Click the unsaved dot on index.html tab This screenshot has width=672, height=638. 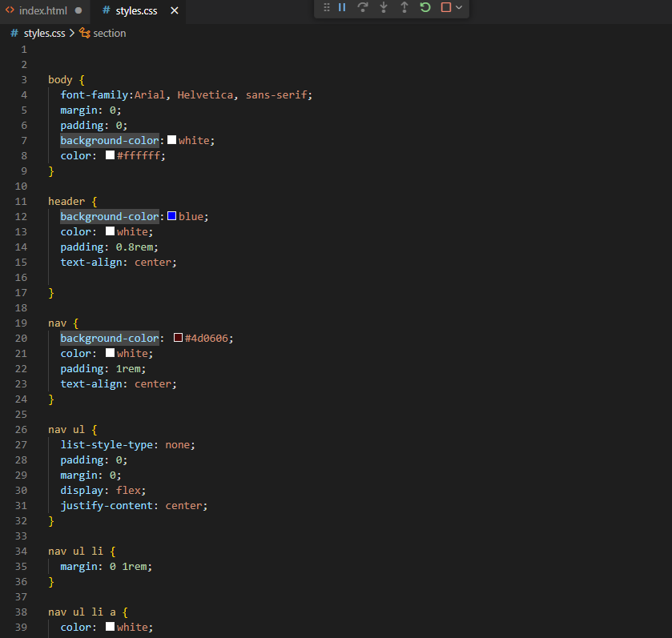pos(78,10)
